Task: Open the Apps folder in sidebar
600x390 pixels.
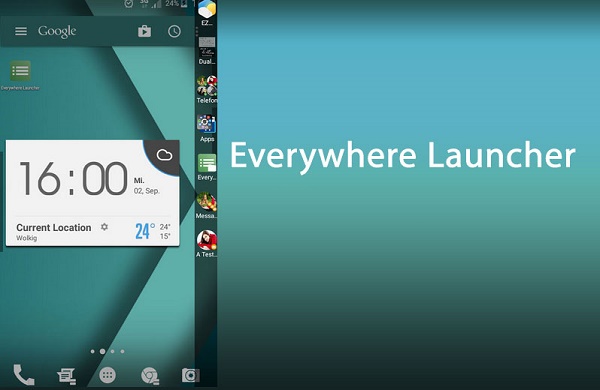Action: (207, 128)
